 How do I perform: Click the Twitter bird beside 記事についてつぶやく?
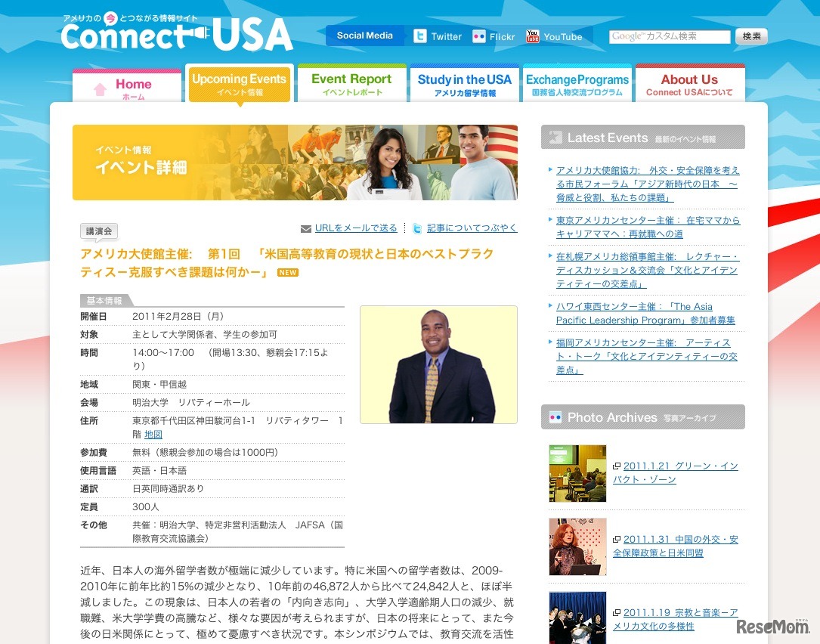[x=416, y=228]
